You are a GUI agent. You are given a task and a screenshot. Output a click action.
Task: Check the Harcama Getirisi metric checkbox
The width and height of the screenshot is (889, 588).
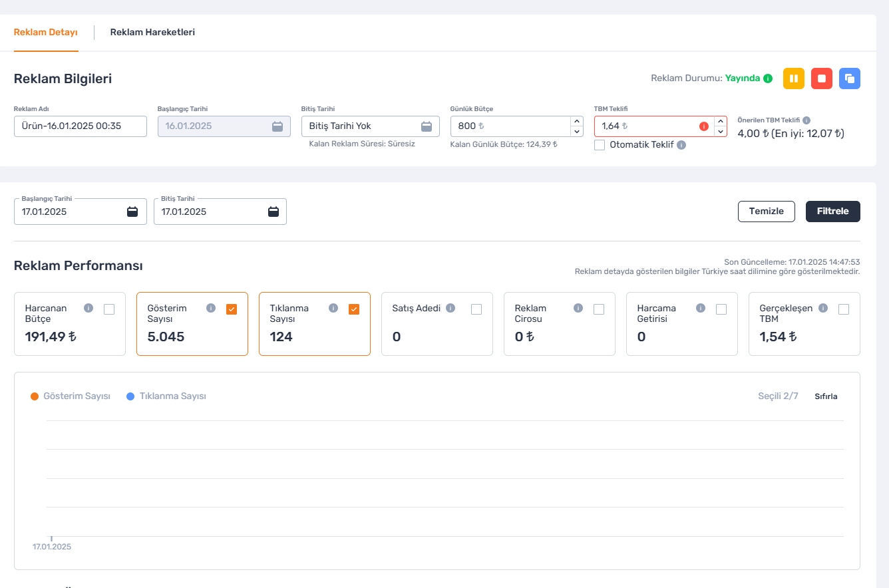(721, 309)
